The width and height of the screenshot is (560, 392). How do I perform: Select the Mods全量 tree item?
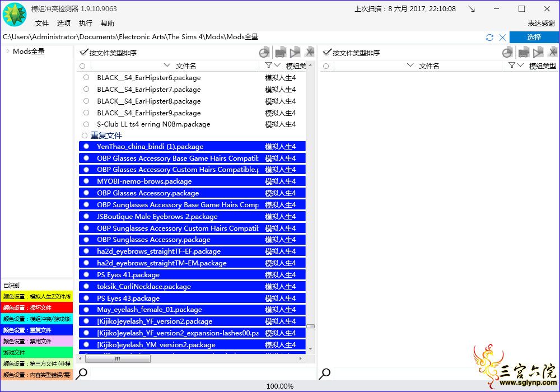29,52
